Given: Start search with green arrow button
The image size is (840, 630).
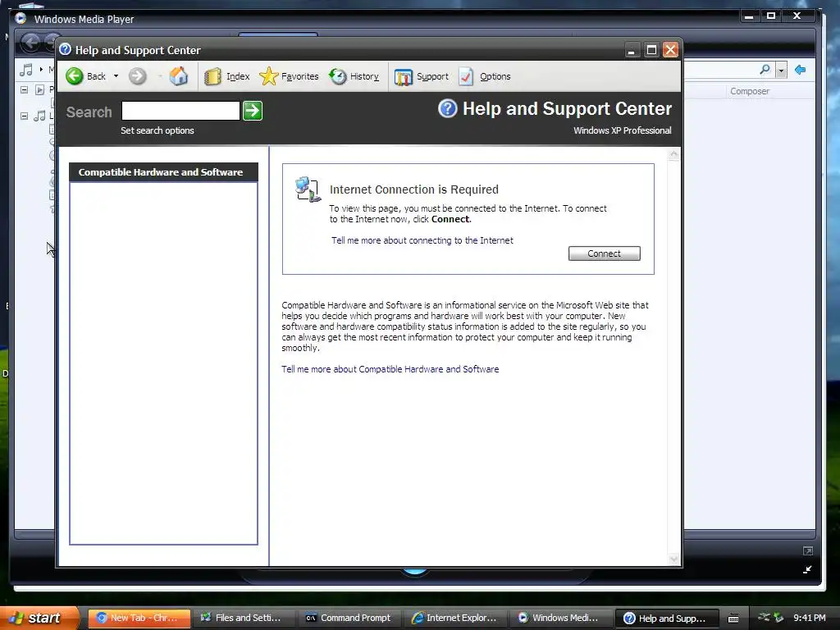Looking at the screenshot, I should pyautogui.click(x=253, y=111).
